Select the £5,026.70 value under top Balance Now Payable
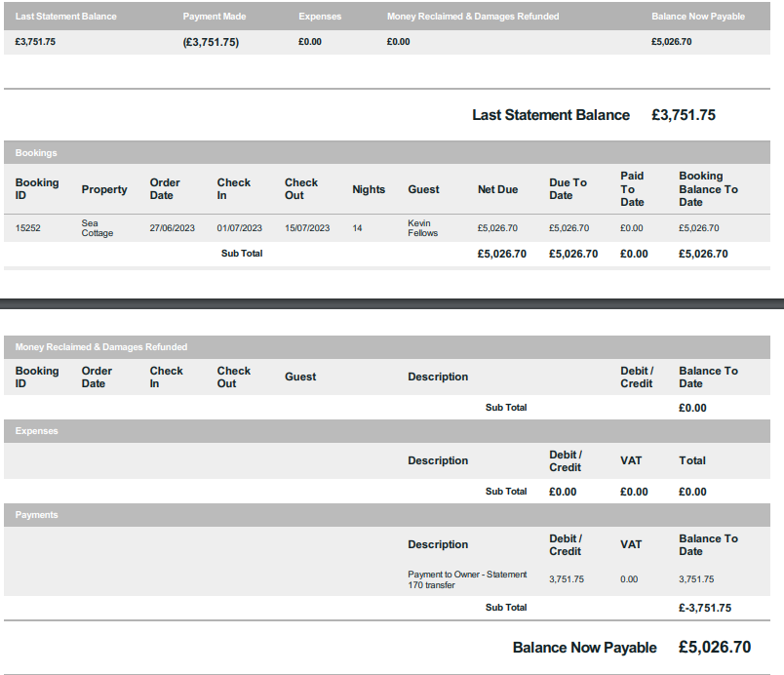This screenshot has height=675, width=784. 671,42
